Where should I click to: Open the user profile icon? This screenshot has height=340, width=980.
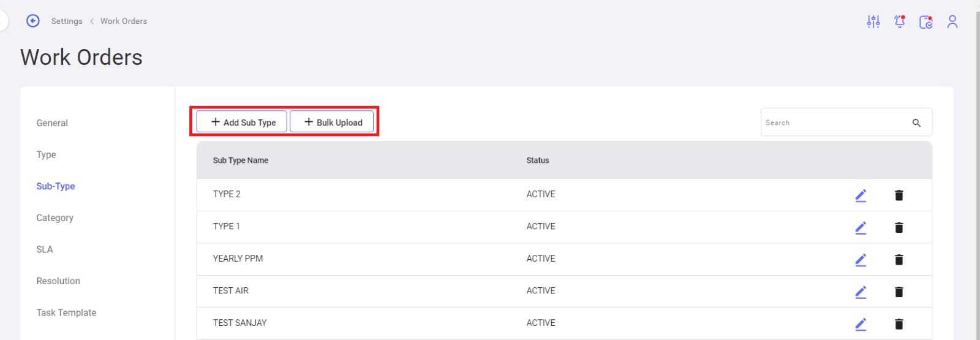click(952, 21)
